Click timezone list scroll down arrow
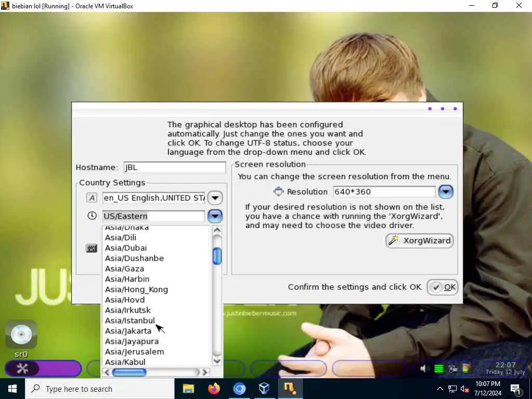Image resolution: width=532 pixels, height=399 pixels. pyautogui.click(x=217, y=362)
